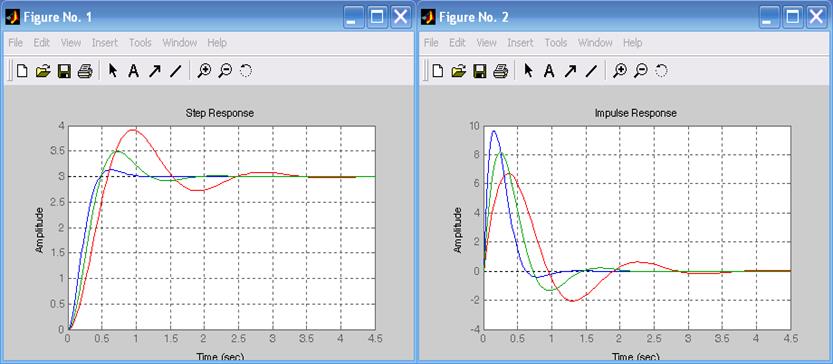Open Help menu in Figure No. 2
The image size is (833, 364).
pyautogui.click(x=633, y=43)
